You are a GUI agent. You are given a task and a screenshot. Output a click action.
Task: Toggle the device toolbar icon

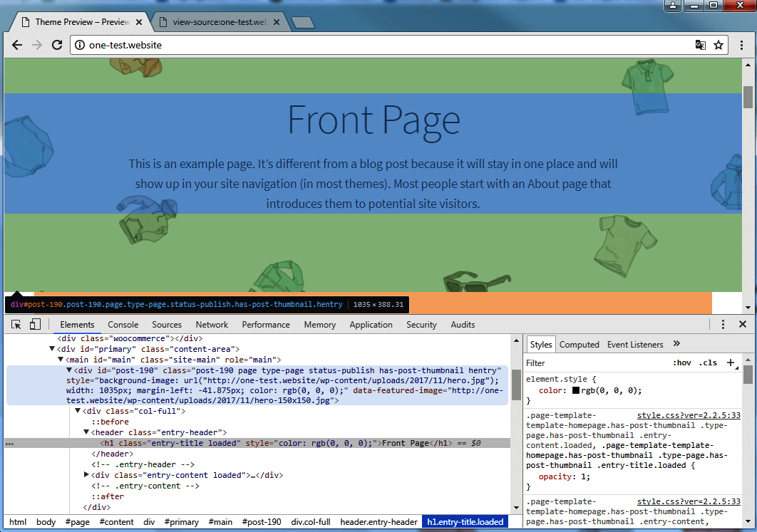tap(34, 324)
